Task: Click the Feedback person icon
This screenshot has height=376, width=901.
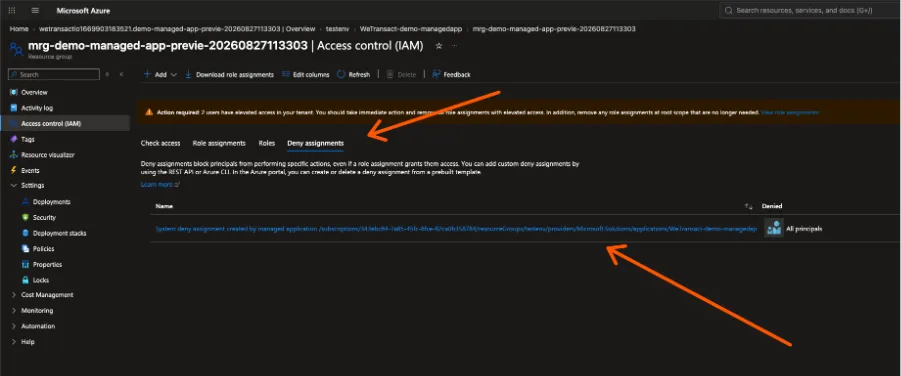Action: [x=436, y=75]
